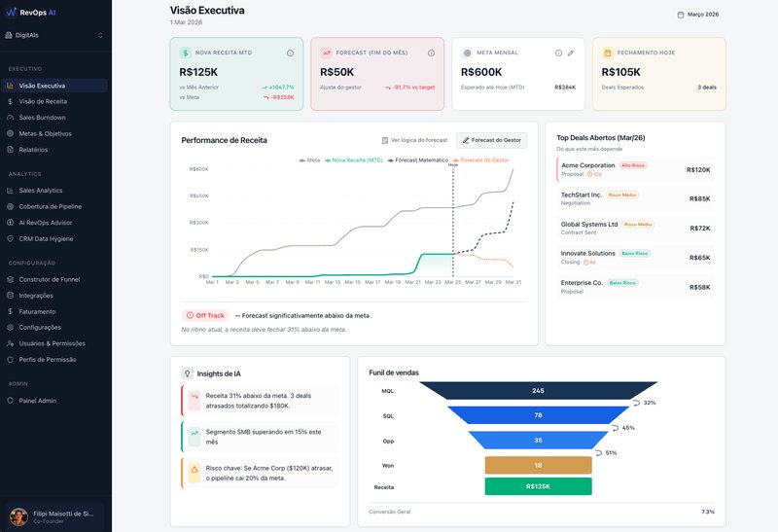Viewport: 778px width, 532px height.
Task: Click the blue SQL funnel bar showing 78
Action: coord(538,415)
